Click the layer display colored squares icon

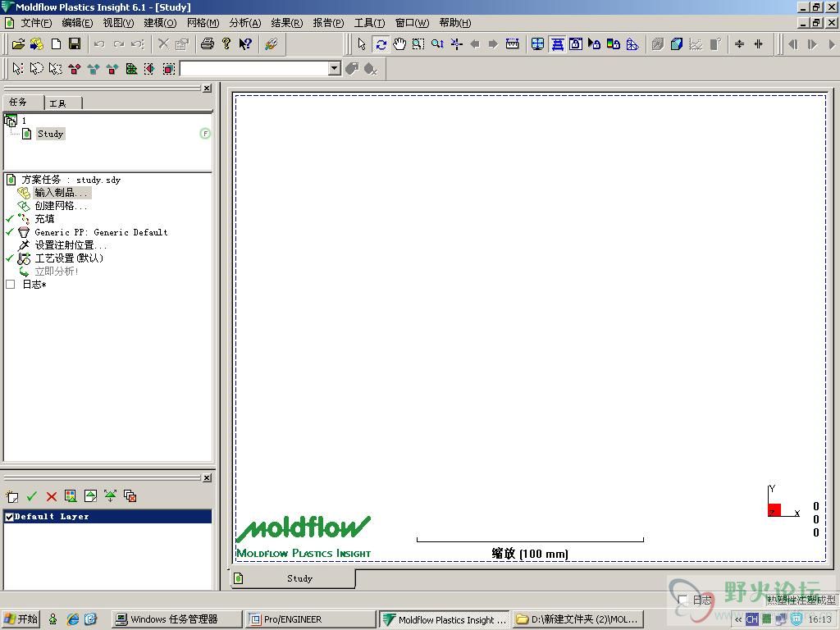point(71,496)
